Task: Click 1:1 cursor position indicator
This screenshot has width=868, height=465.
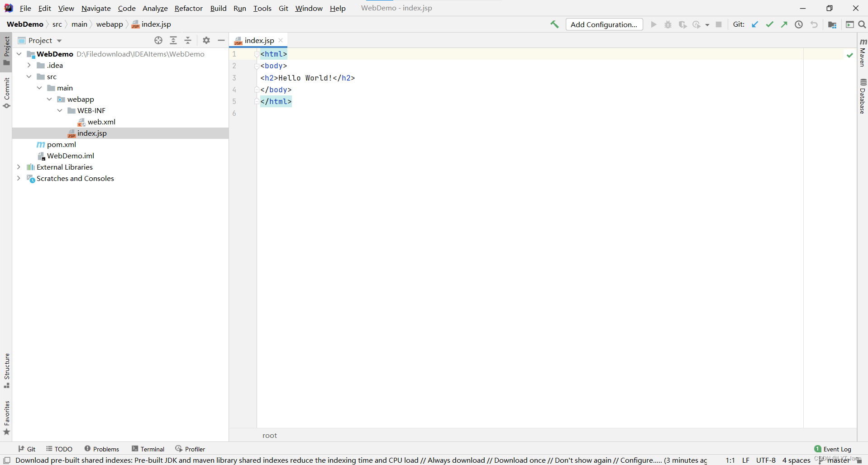Action: 730,460
